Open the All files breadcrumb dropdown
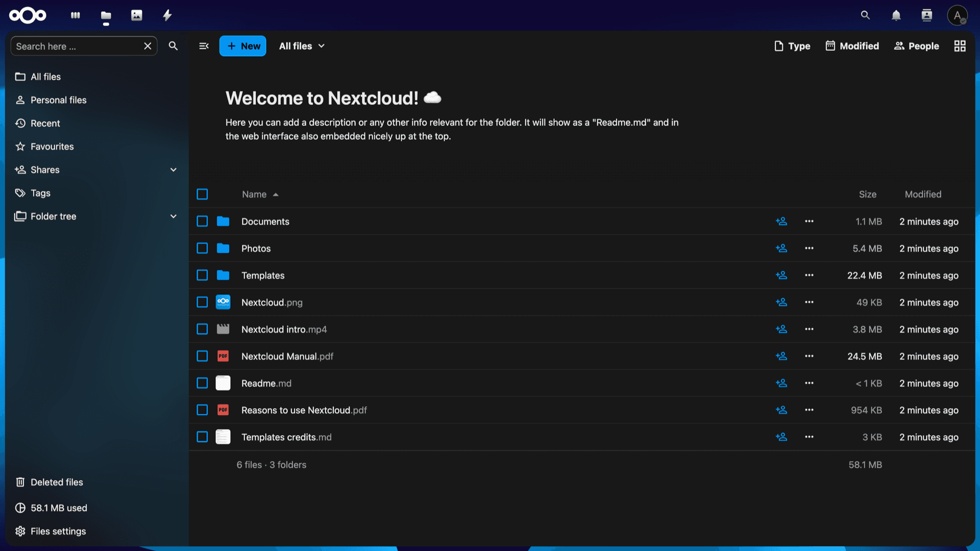The image size is (980, 551). [302, 46]
